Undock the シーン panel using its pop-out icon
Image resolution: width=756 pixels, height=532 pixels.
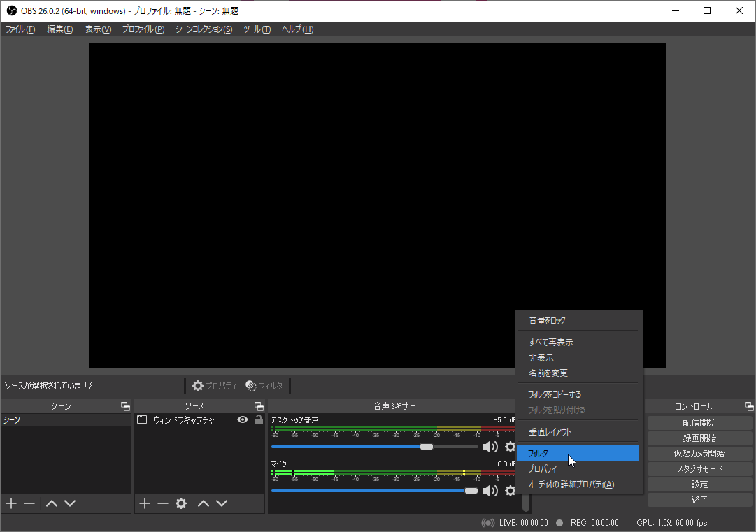click(x=125, y=406)
